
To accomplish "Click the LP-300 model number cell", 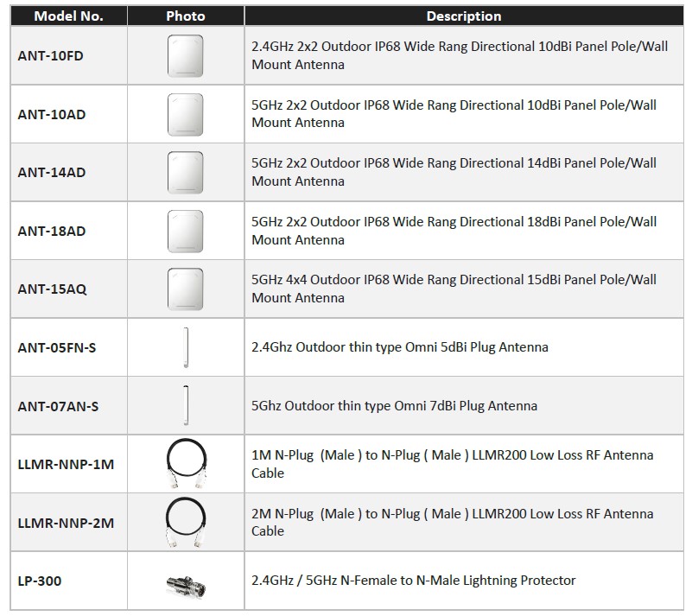I will [x=40, y=581].
